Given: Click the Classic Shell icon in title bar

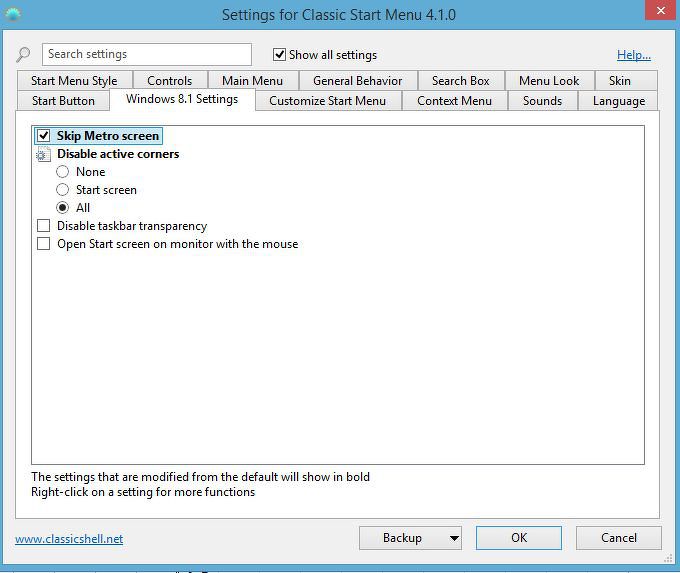Looking at the screenshot, I should tap(13, 14).
